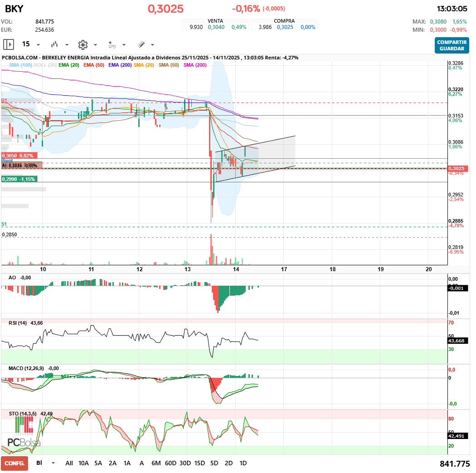Toggle the SMA (50) indicator legend
This screenshot has height=473, width=476.
pyautogui.click(x=169, y=65)
